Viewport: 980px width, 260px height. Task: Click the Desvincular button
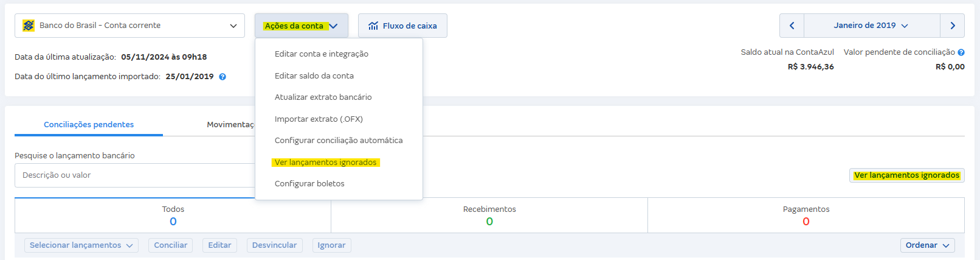pos(274,245)
